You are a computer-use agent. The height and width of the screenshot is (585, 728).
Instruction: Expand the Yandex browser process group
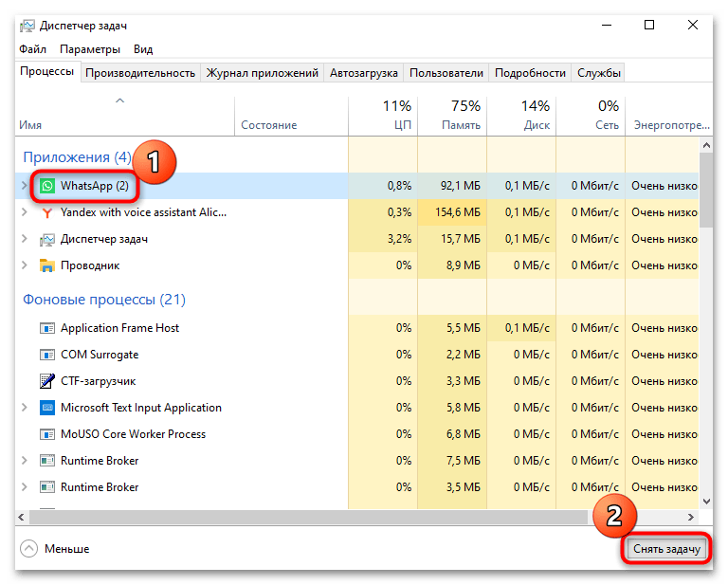(x=24, y=212)
